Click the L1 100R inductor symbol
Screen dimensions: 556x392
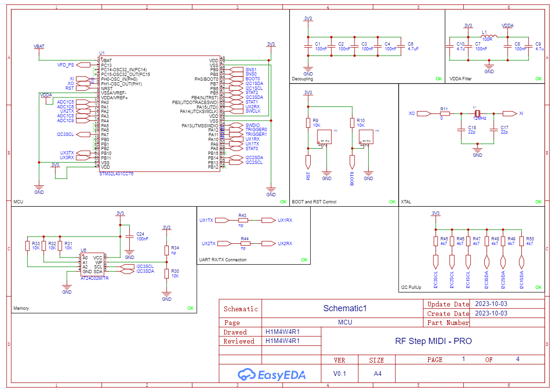(489, 36)
